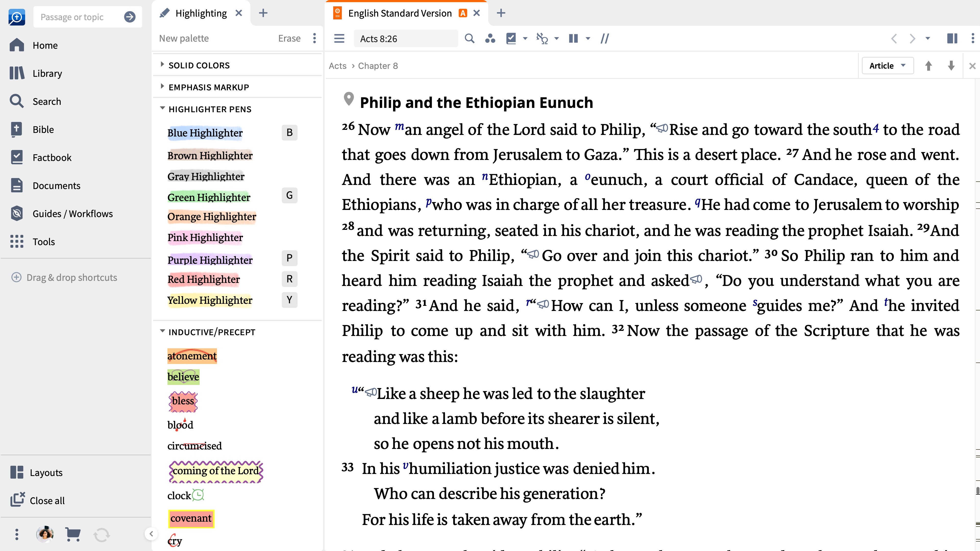Open the Library panel
The width and height of the screenshot is (980, 551).
tap(47, 73)
